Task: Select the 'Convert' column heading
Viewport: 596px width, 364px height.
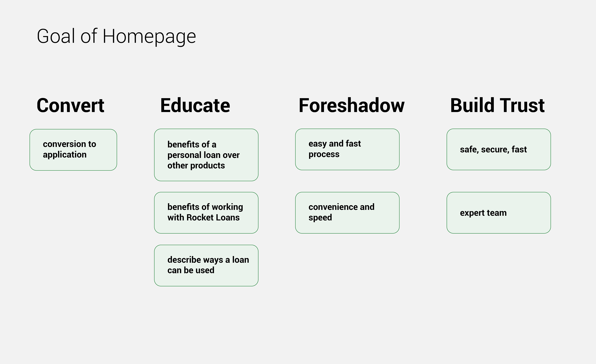Action: (x=70, y=105)
